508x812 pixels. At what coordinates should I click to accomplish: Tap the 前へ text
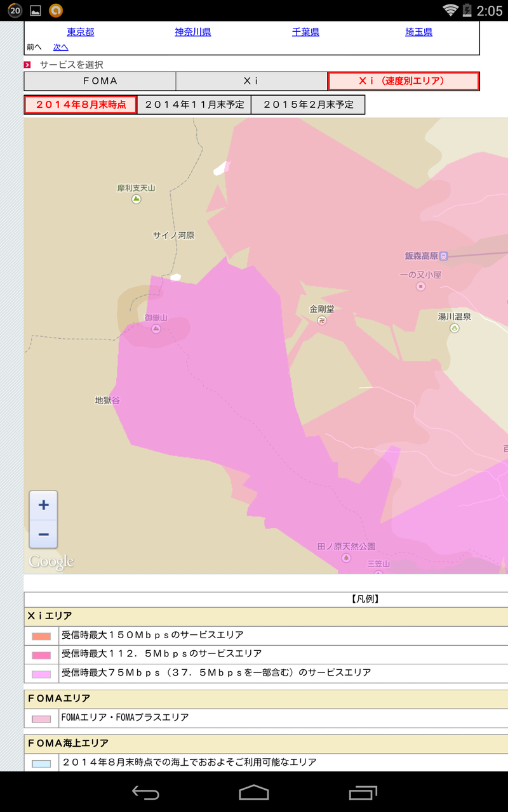click(34, 48)
